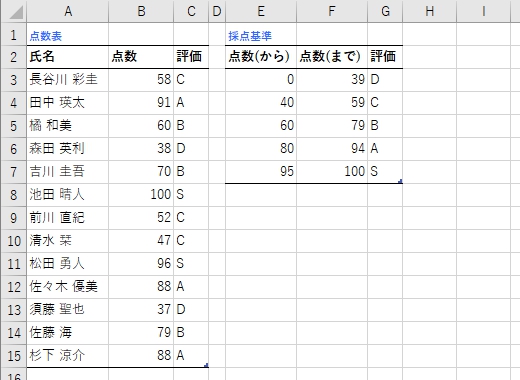Click the grade A for 田中 瑛太
The width and height of the screenshot is (520, 380).
[191, 103]
